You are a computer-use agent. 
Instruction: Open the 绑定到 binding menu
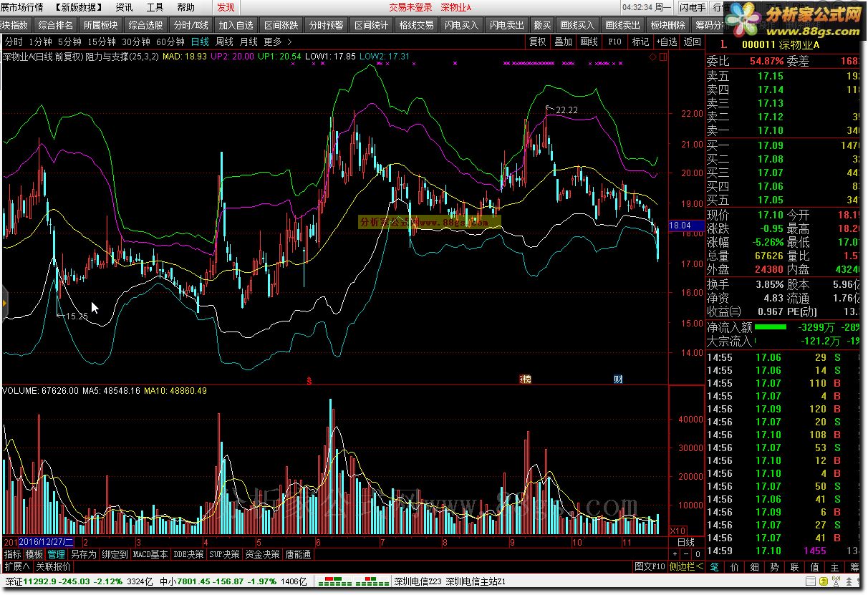115,554
